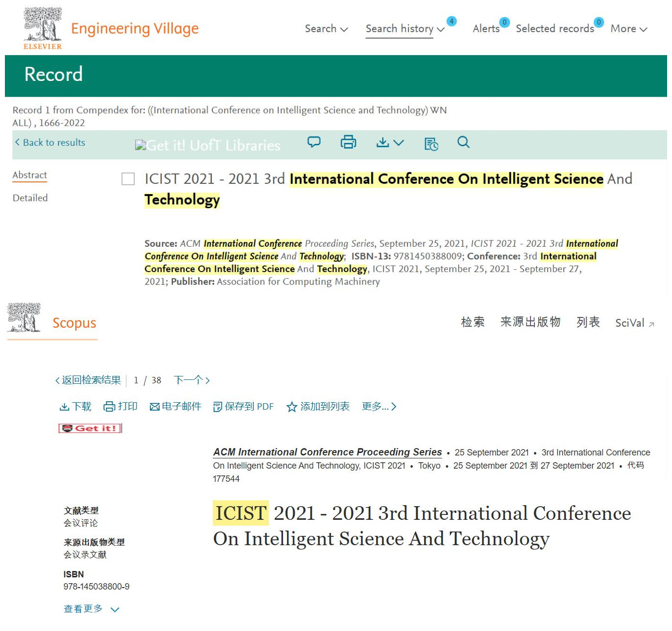
Task: Open the 列表 lists menu
Action: [588, 322]
